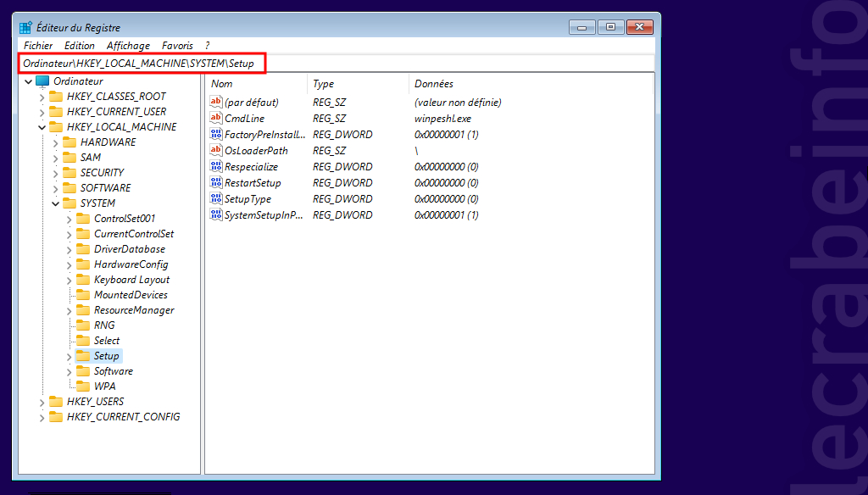
Task: Click the SetupType DWORD icon
Action: (216, 198)
